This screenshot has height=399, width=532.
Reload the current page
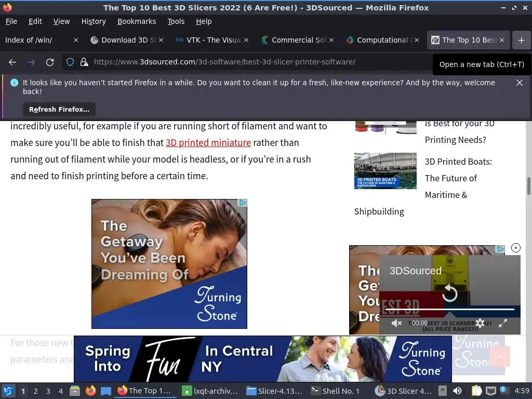point(50,62)
